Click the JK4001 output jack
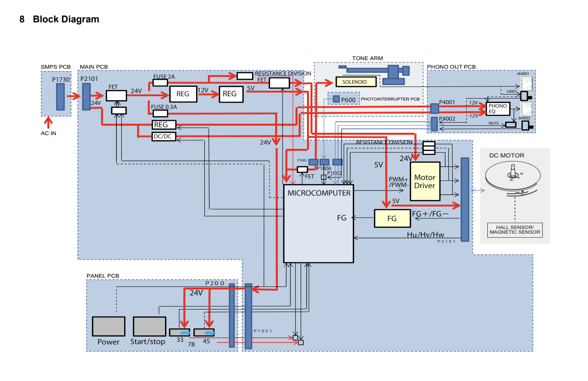 pos(526,83)
